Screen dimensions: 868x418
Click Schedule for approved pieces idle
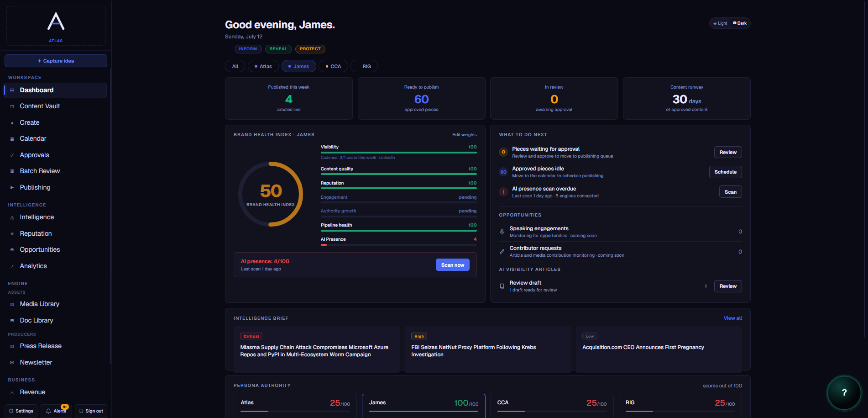click(726, 172)
